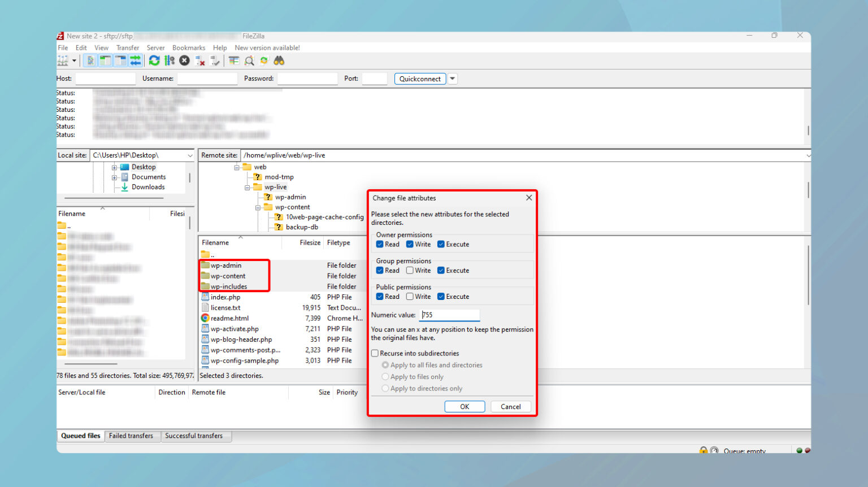Click the Numeric value input field
868x487 pixels.
[450, 315]
